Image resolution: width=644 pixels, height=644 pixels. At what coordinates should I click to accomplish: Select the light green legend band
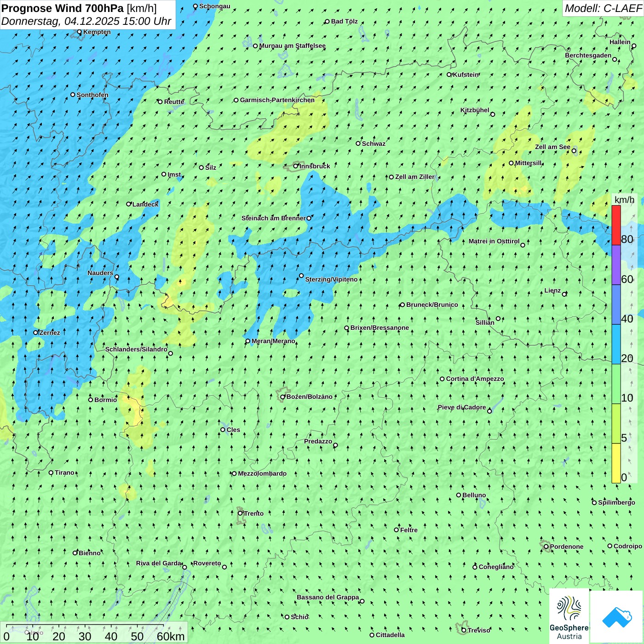coord(616,384)
